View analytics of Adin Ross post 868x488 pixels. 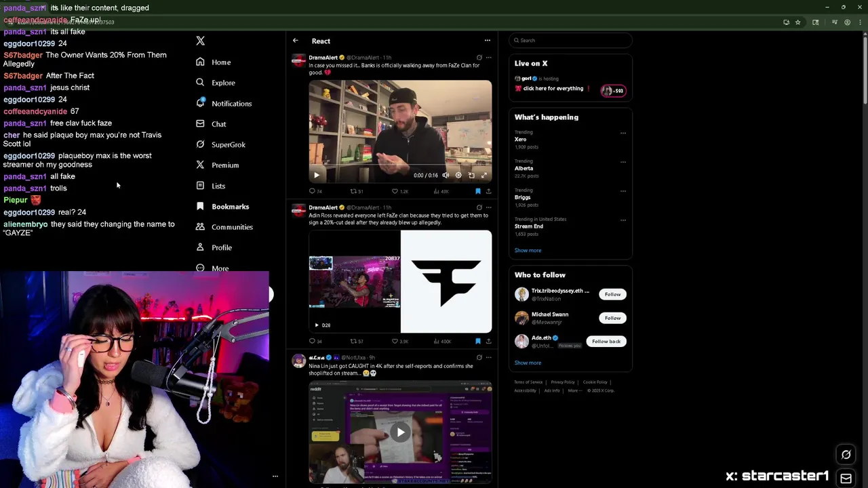[441, 341]
